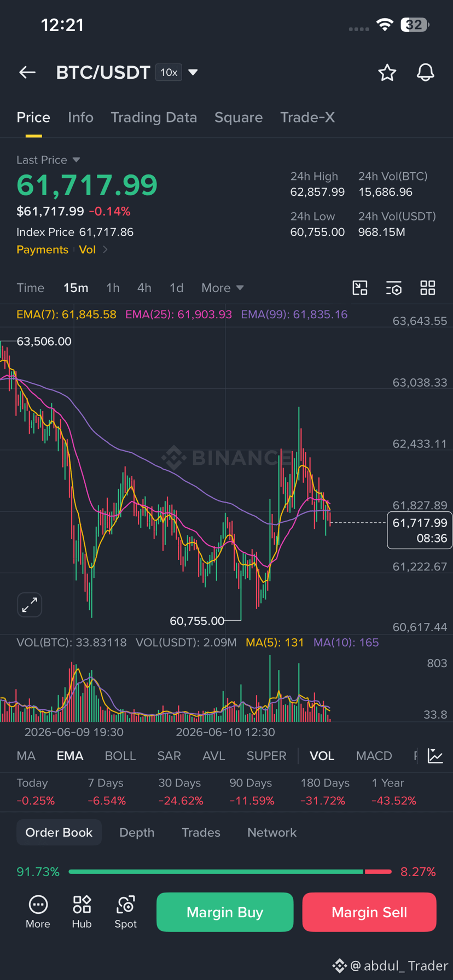Open the chart layout icon beside More
453x980 pixels.
click(360, 288)
